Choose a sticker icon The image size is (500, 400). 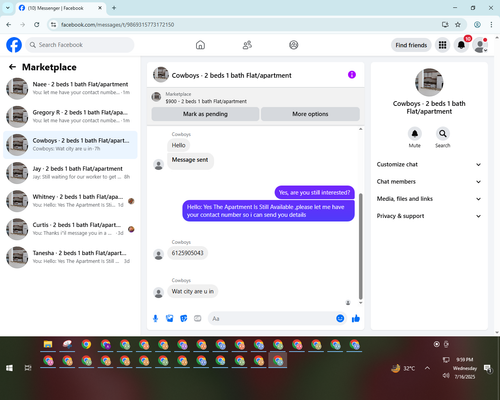tap(184, 319)
